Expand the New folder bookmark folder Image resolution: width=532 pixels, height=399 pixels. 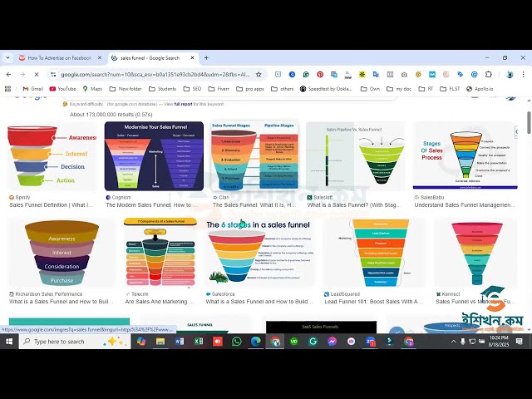click(x=126, y=89)
